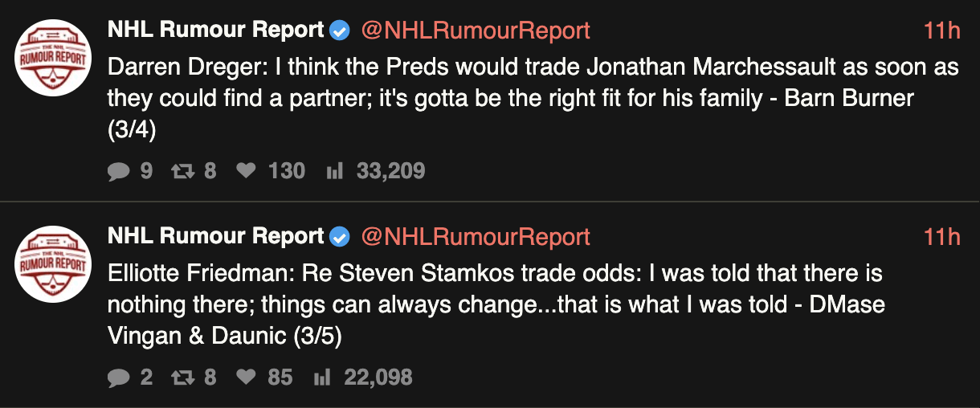
Task: Click NHL Rumour Report name in second post
Action: (x=216, y=238)
